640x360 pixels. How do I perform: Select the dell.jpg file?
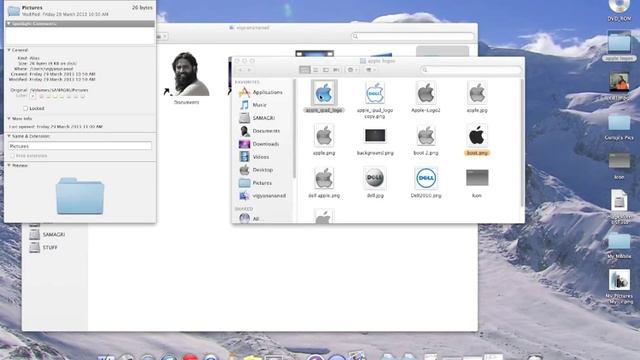coord(375,182)
